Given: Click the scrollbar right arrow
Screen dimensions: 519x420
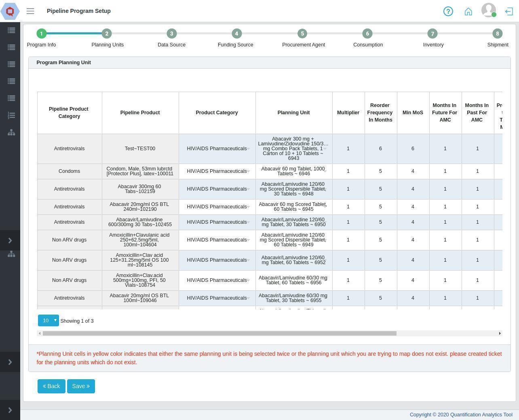Looking at the screenshot, I should click(x=500, y=333).
